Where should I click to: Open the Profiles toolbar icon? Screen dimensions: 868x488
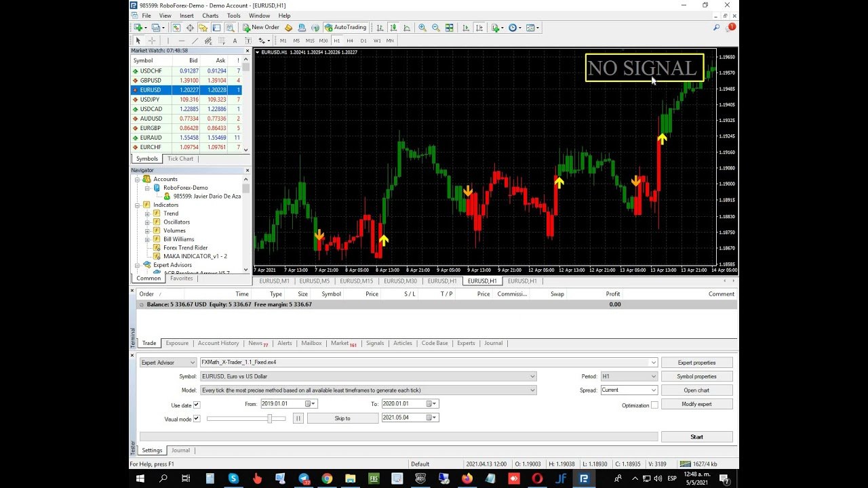(156, 28)
